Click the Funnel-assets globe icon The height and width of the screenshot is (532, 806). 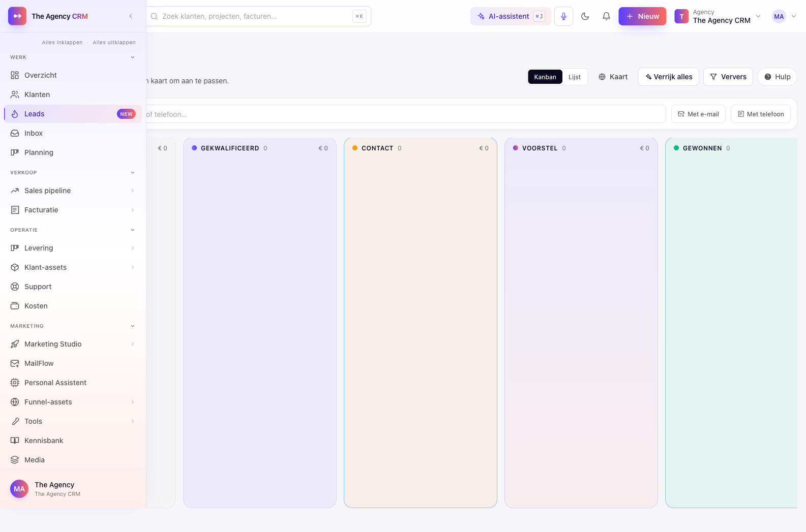15,402
